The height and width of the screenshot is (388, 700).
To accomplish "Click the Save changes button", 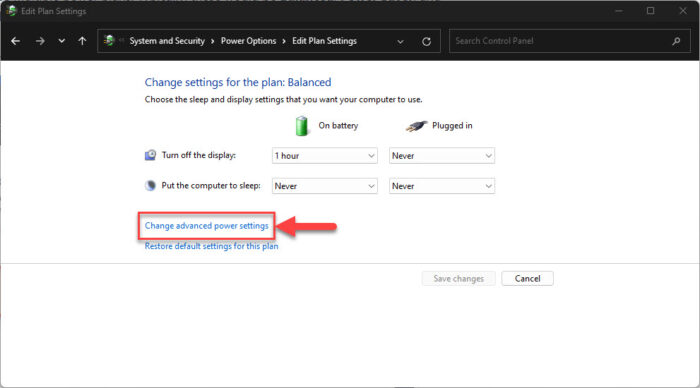I will click(x=458, y=279).
